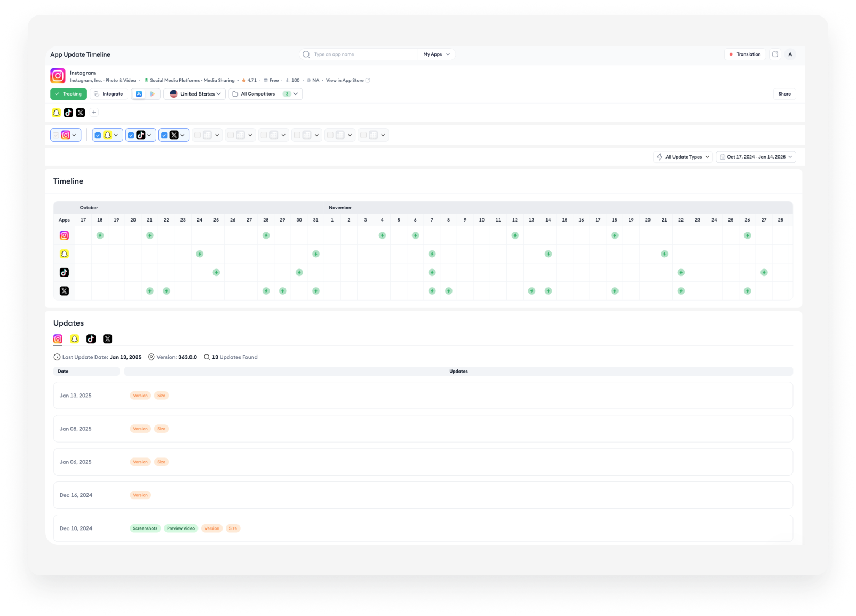Toggle the Snapchat checkbox in the app filter
The image size is (856, 616).
coord(98,136)
